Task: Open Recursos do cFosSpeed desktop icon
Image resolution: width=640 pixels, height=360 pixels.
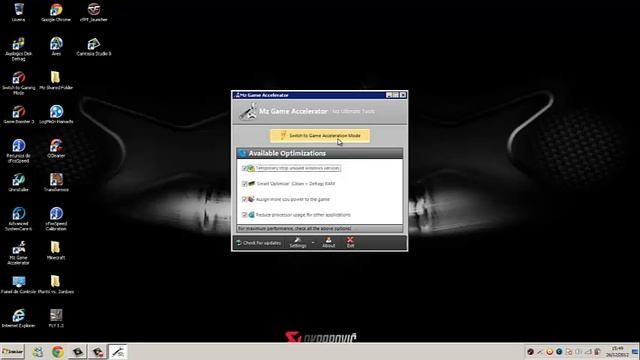Action: pyautogui.click(x=18, y=151)
